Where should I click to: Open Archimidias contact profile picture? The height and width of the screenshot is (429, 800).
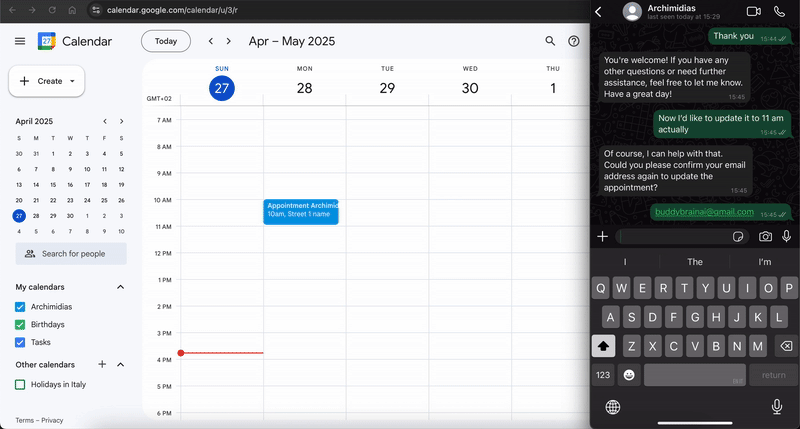(632, 12)
